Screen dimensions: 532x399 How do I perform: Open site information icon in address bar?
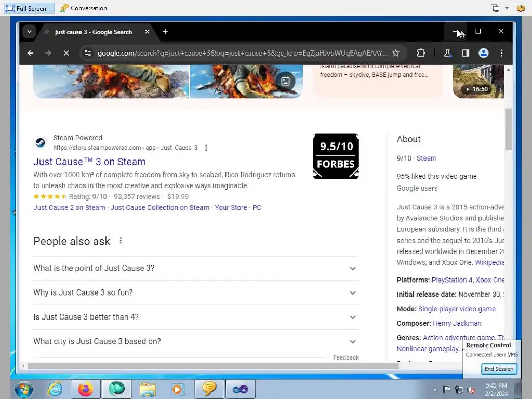pyautogui.click(x=88, y=53)
